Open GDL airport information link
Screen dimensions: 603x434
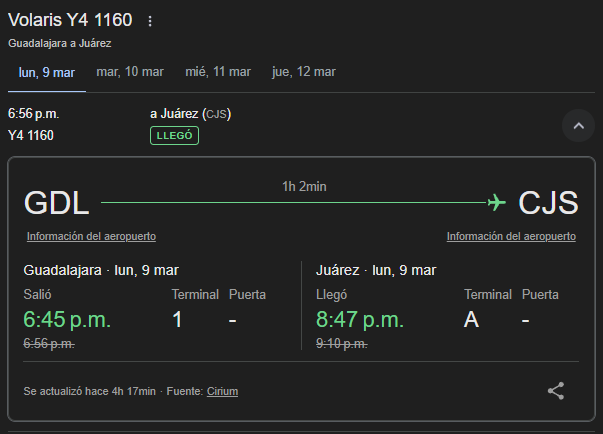(91, 237)
